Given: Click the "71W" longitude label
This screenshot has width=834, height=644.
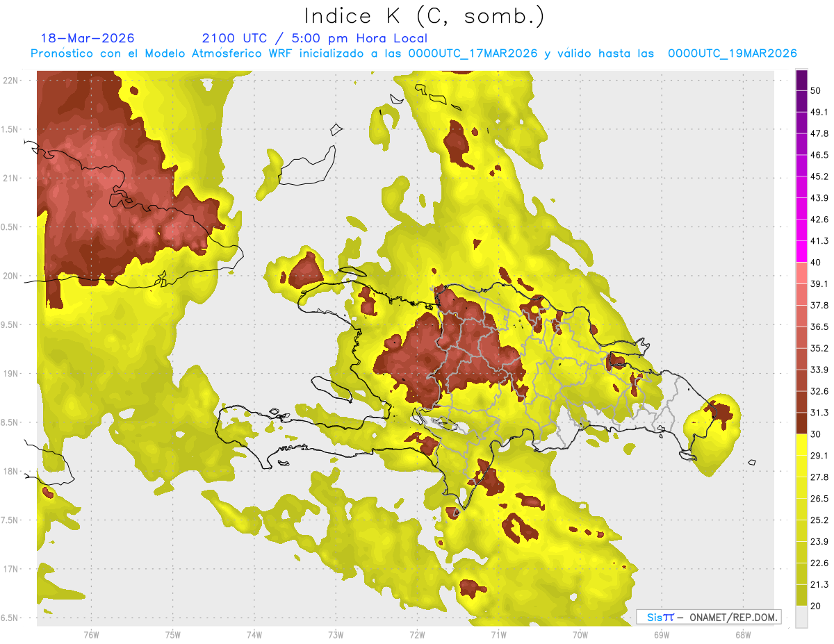Looking at the screenshot, I should (498, 634).
